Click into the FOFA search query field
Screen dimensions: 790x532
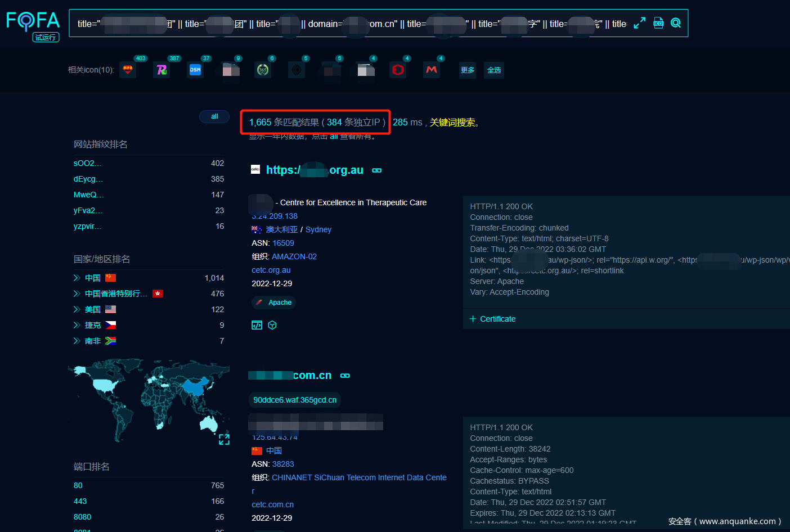[x=349, y=24]
